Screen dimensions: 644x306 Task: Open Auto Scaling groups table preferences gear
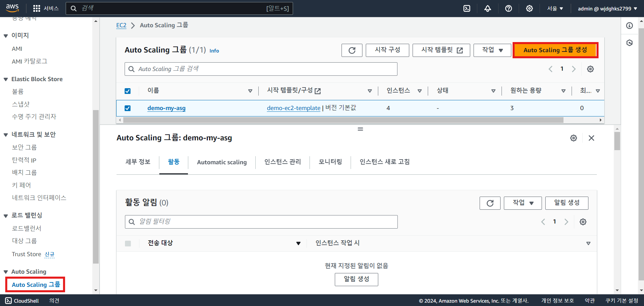click(x=590, y=69)
